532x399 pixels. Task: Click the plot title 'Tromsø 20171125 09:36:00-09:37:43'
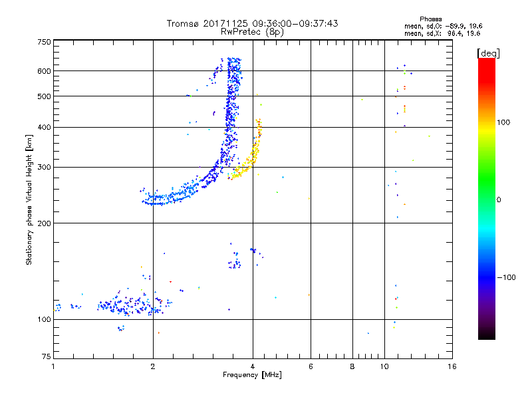click(x=252, y=23)
